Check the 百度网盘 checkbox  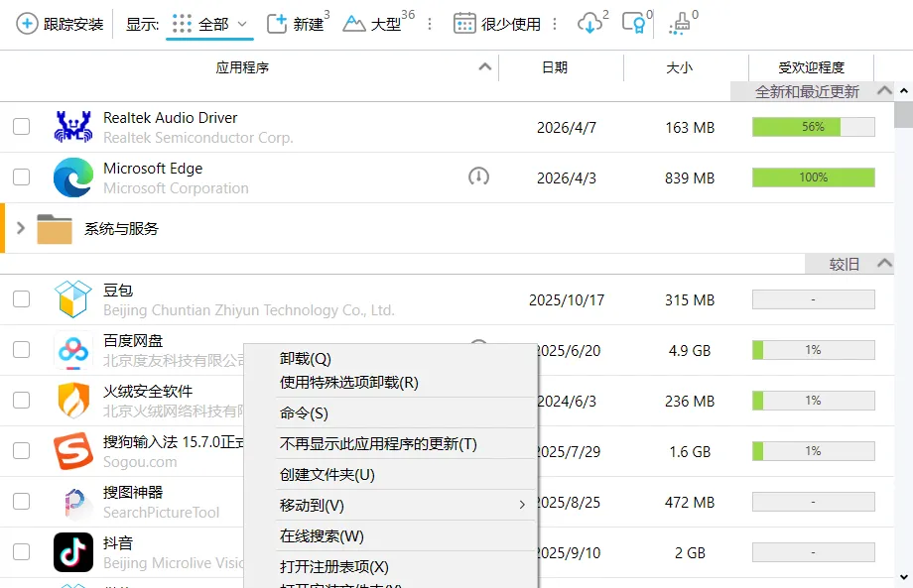click(x=22, y=350)
